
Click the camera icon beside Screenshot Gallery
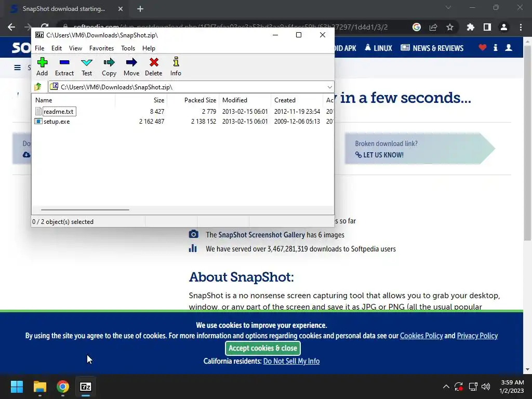click(x=193, y=234)
